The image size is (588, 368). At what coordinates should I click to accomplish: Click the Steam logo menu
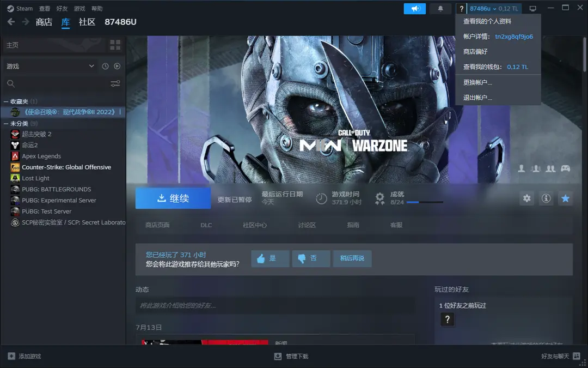coord(20,8)
